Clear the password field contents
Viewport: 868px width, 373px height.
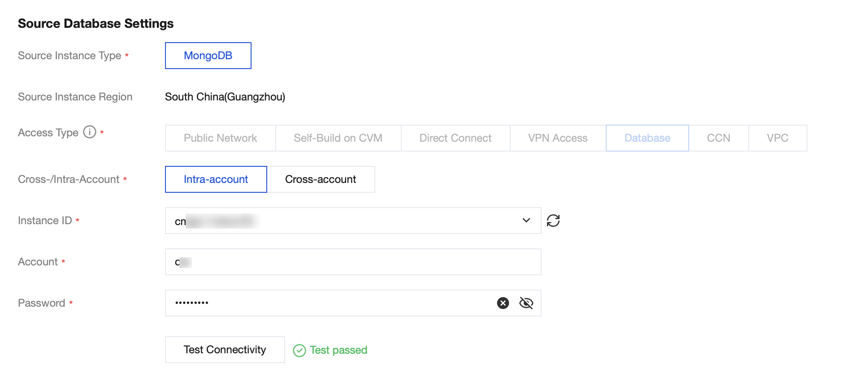point(503,303)
